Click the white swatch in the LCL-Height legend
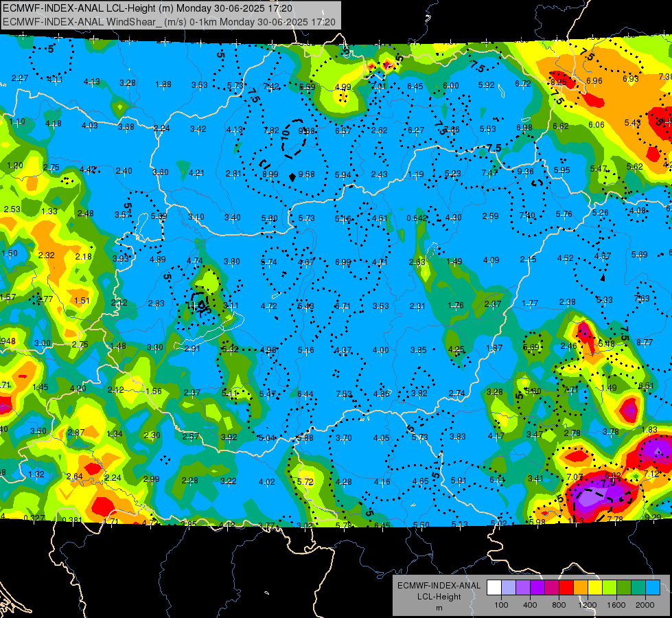This screenshot has width=672, height=618. pos(494,588)
